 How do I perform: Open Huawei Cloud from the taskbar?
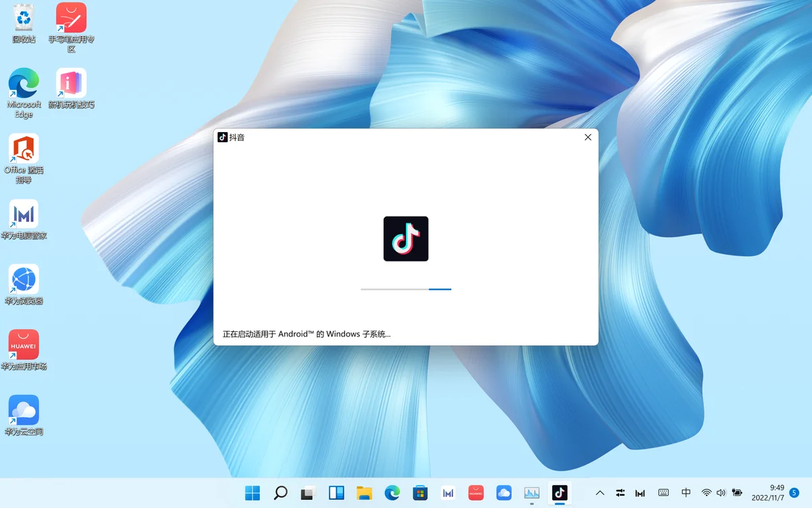[x=504, y=493]
